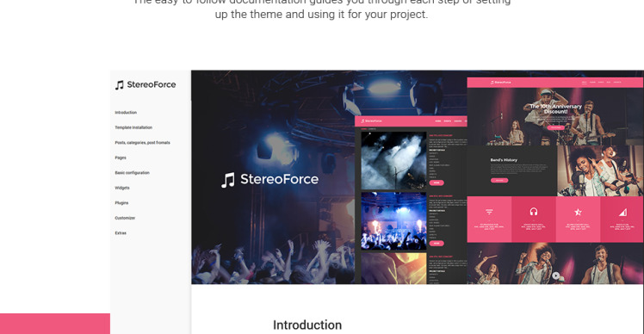Select the Extras sidebar item

(121, 233)
